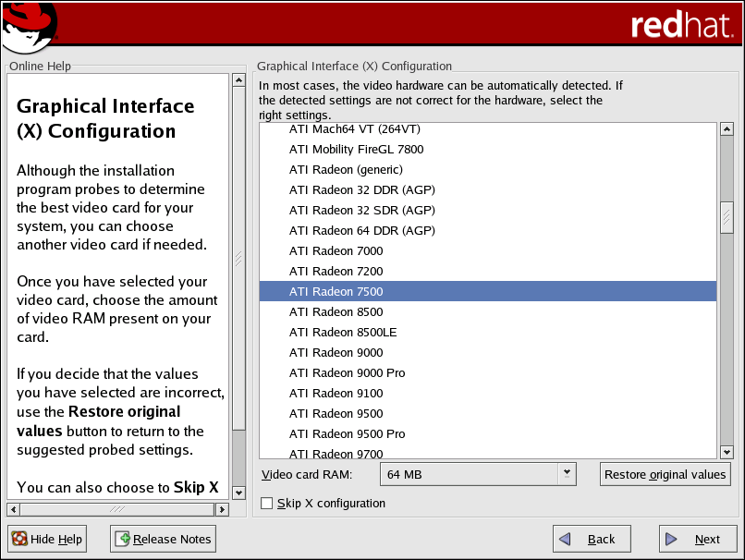
Task: Click help panel left scroll arrow
Action: [12, 509]
